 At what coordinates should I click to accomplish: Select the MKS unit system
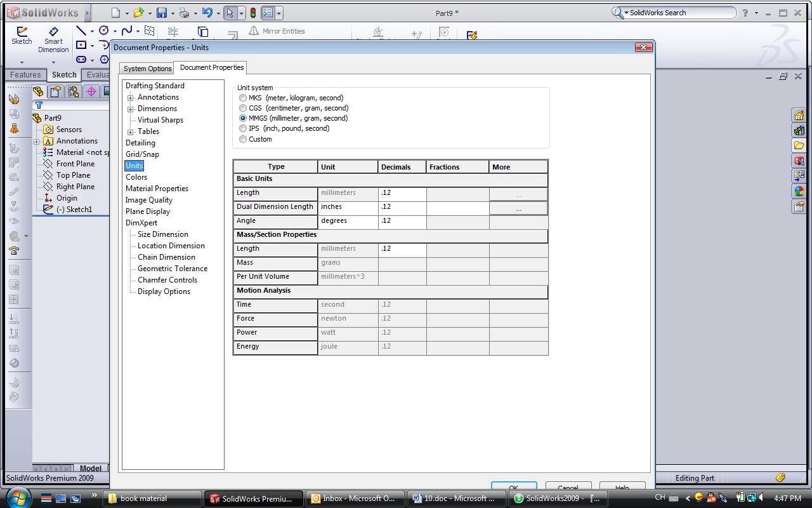point(243,98)
